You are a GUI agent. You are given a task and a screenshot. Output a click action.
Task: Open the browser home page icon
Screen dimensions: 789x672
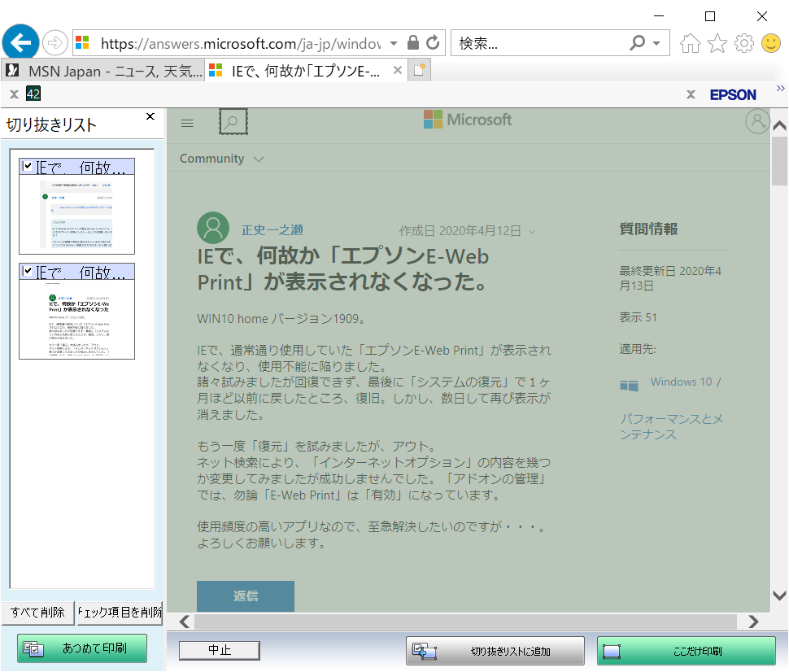pyautogui.click(x=690, y=43)
